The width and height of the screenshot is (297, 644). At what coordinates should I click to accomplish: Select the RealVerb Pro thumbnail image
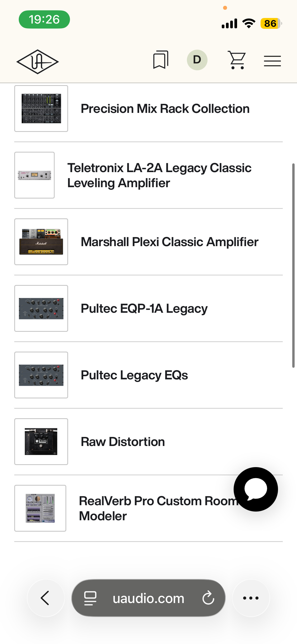(40, 508)
